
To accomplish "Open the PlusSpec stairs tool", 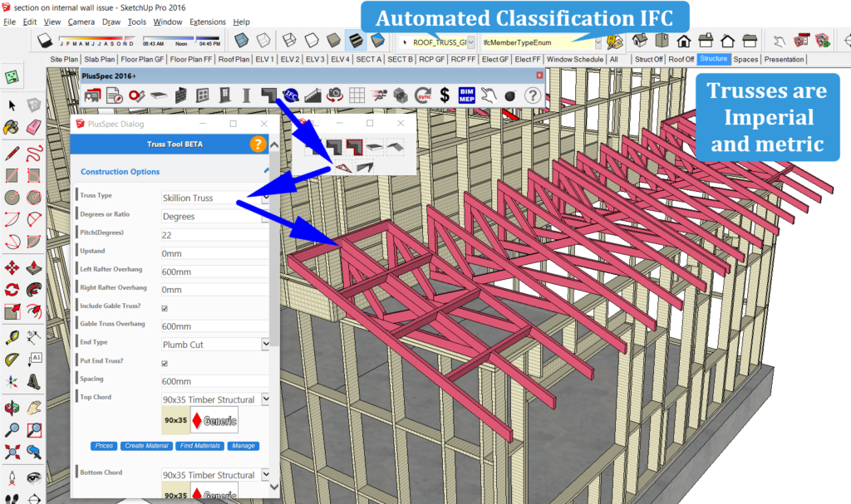I will (x=313, y=95).
